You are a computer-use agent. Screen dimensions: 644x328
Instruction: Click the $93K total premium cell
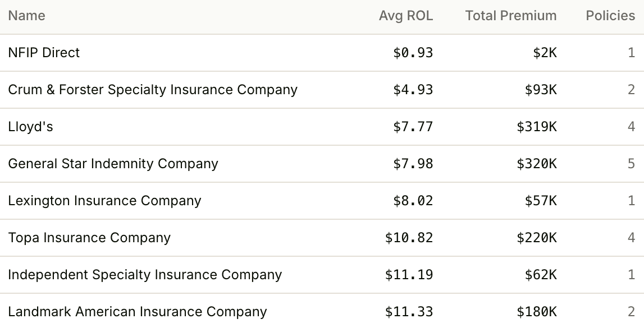[x=541, y=90]
